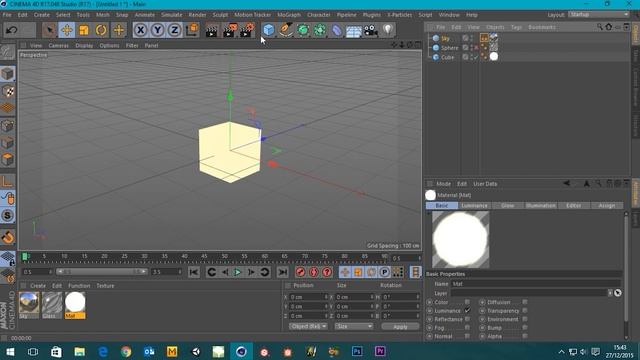The width and height of the screenshot is (640, 360).
Task: Click the material preview sphere thumbnail
Action: click(x=460, y=240)
